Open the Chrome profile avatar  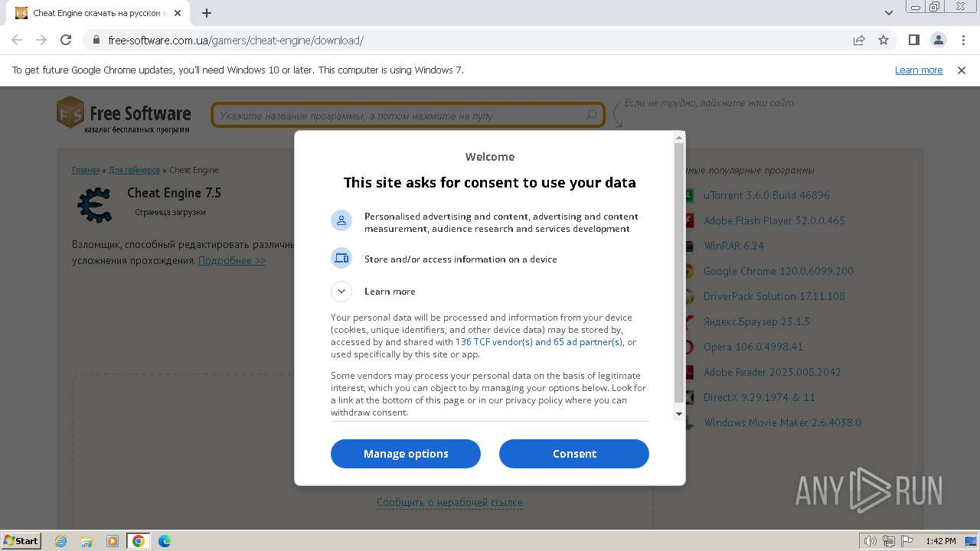(938, 40)
